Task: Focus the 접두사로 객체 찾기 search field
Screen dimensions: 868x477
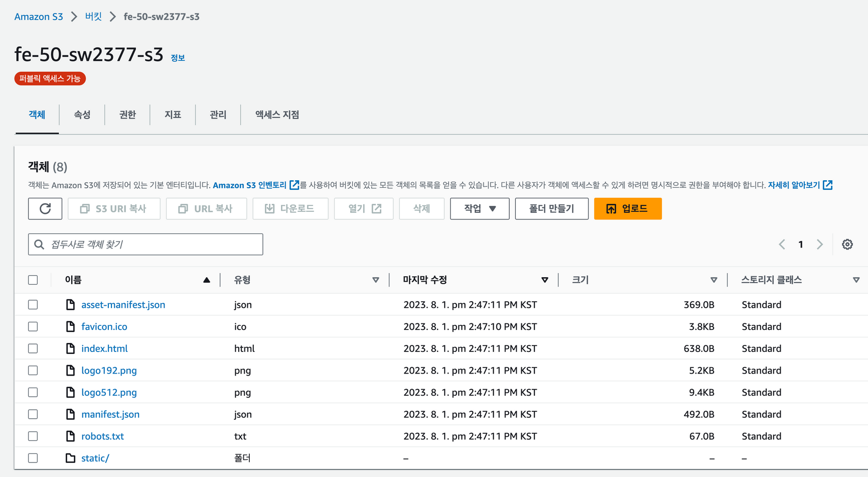Action: tap(146, 245)
